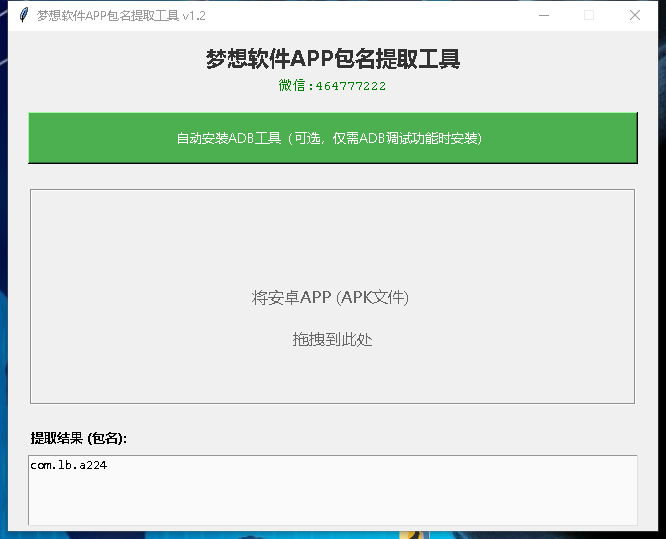The height and width of the screenshot is (539, 666).
Task: Click the empty upper part of the APK drop zone
Action: click(332, 235)
